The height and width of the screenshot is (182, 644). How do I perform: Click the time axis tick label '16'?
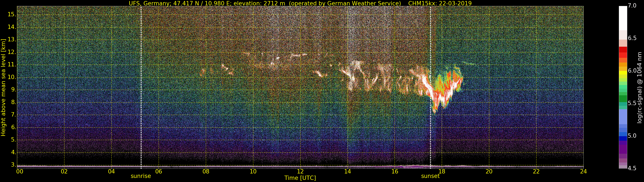click(x=395, y=172)
